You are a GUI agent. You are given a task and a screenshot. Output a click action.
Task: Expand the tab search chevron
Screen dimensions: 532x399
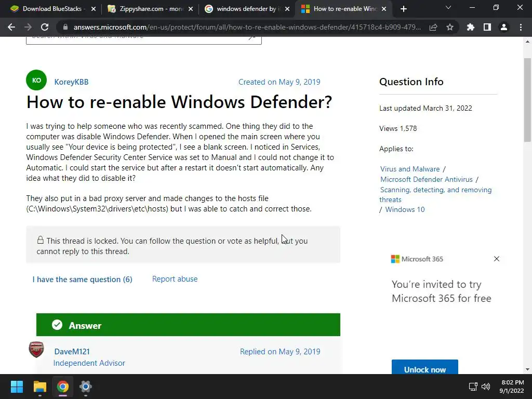448,7
